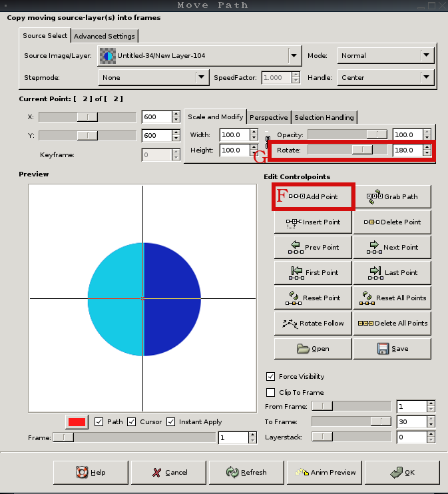Jump to Last Point
This screenshot has width=448, height=494.
click(x=392, y=272)
